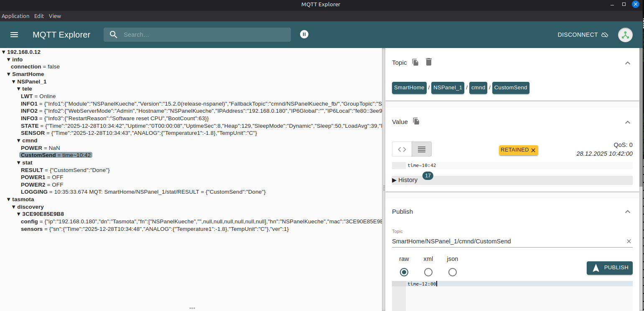Collapse the SmartHome tree node

[9, 74]
